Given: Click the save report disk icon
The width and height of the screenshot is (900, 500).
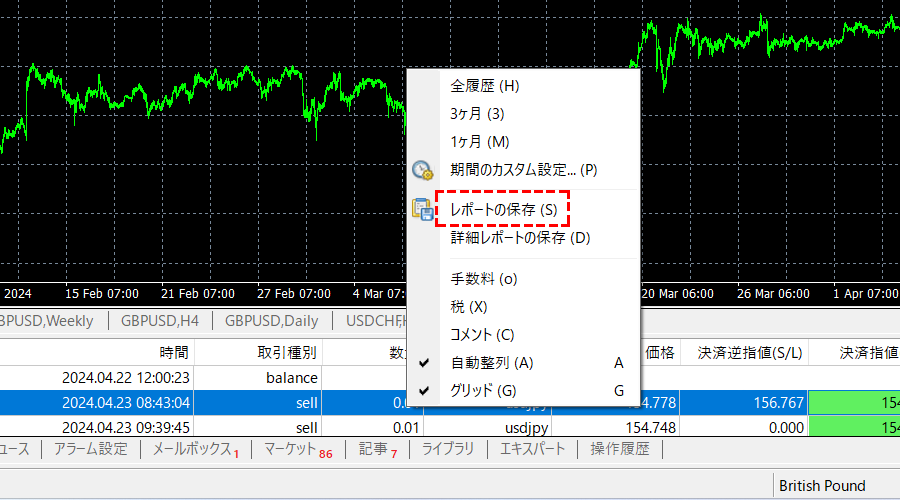Looking at the screenshot, I should 423,210.
